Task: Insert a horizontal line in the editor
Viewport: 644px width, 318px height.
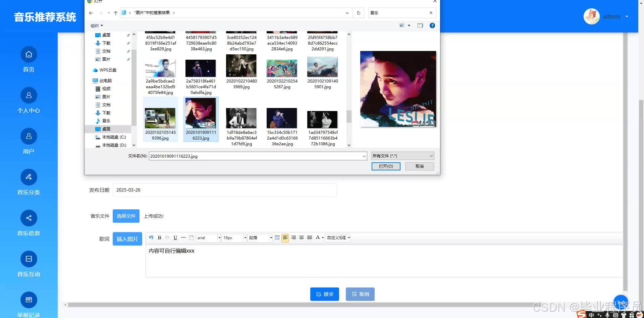Action: tap(183, 237)
